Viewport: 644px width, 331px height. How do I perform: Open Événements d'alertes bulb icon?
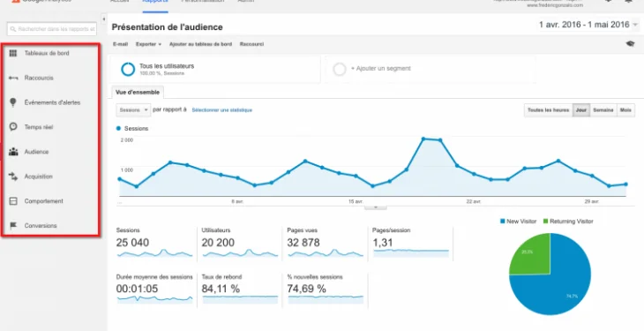(x=13, y=102)
